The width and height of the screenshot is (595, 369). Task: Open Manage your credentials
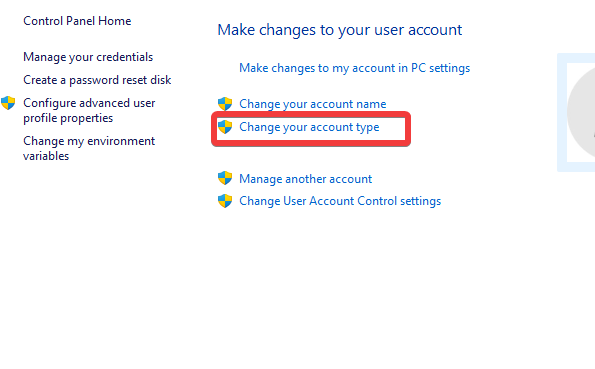[88, 57]
